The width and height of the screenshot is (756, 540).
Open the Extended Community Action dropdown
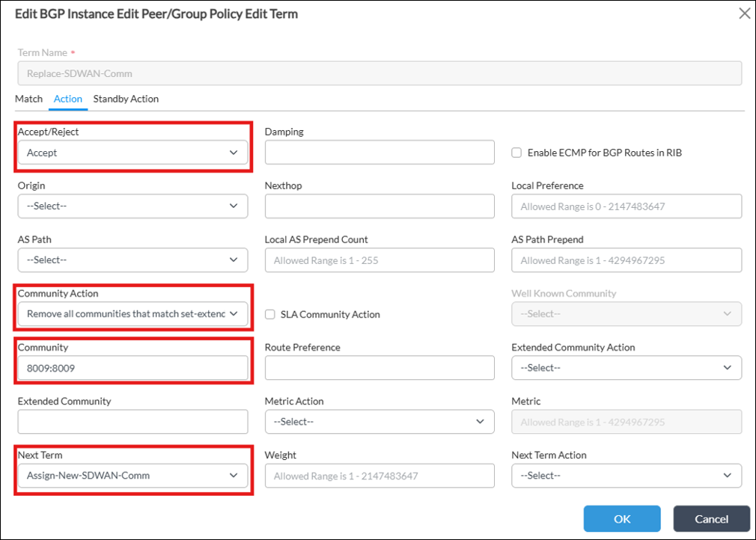[x=627, y=368]
